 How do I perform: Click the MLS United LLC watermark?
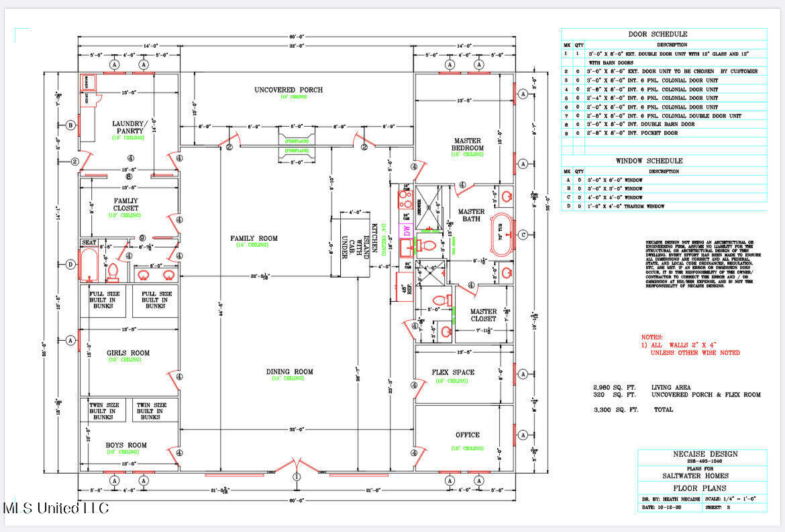tap(56, 509)
